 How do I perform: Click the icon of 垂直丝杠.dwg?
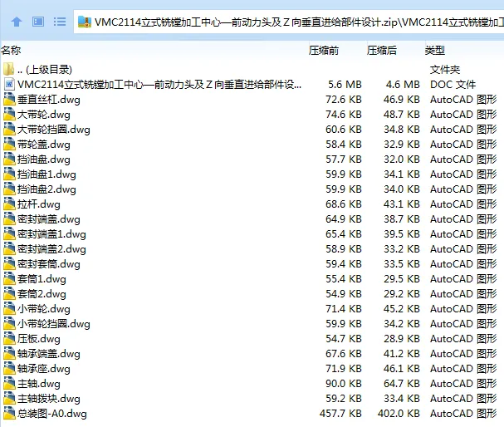click(9, 100)
